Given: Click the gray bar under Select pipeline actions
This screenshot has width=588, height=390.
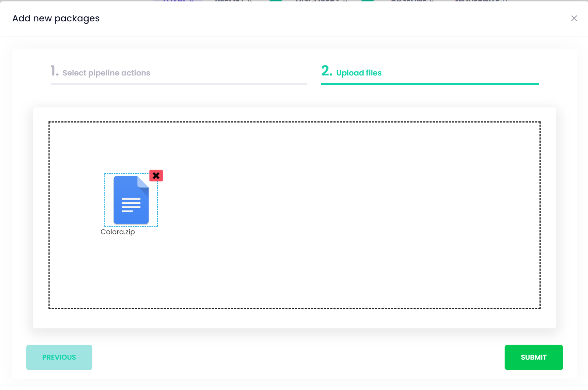Looking at the screenshot, I should coord(179,84).
